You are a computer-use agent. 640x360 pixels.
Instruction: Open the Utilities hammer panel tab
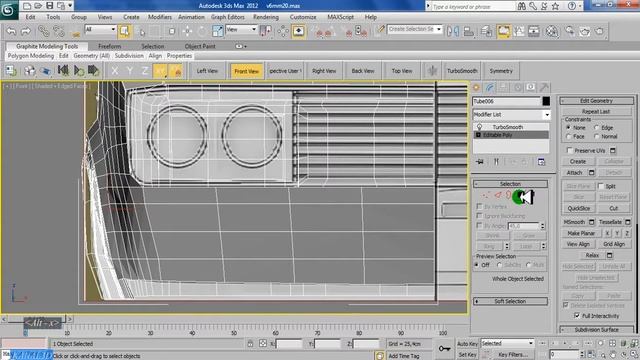(544, 87)
